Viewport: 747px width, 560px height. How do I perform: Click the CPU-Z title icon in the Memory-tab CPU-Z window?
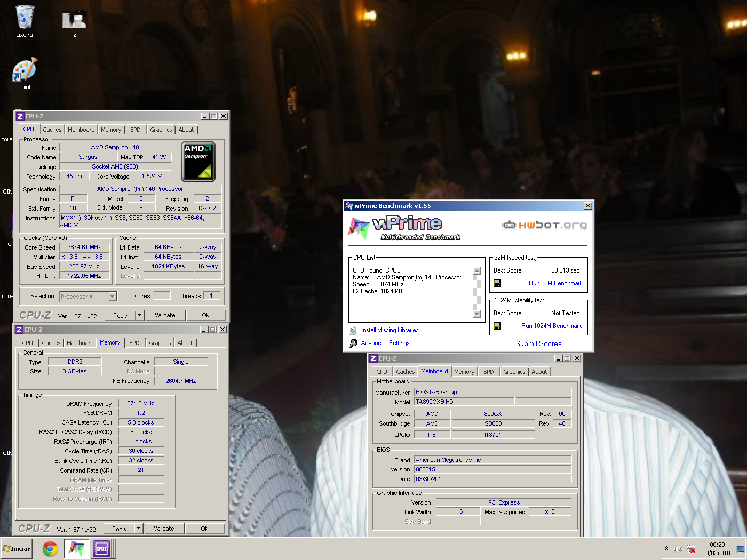[x=19, y=330]
